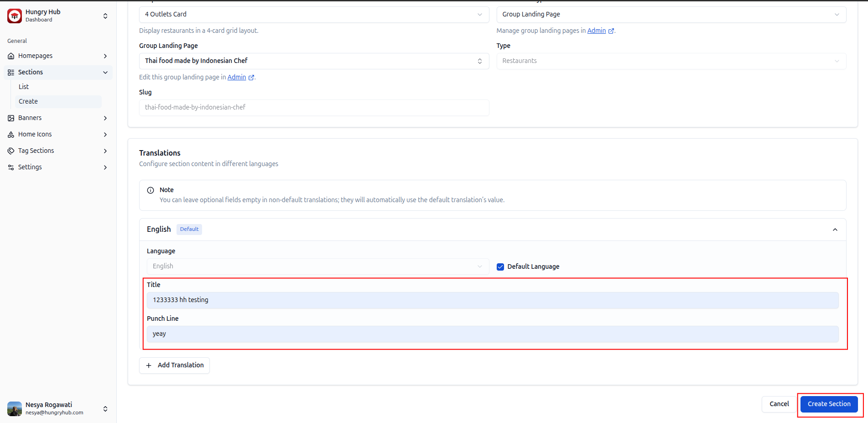The height and width of the screenshot is (423, 868).
Task: Open the List item under Sections
Action: click(24, 87)
